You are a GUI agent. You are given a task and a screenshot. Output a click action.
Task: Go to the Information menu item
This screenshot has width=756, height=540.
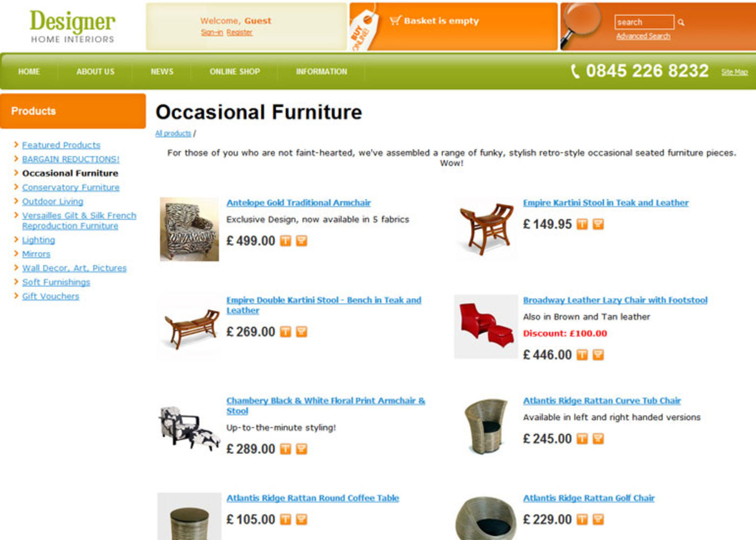click(x=321, y=71)
